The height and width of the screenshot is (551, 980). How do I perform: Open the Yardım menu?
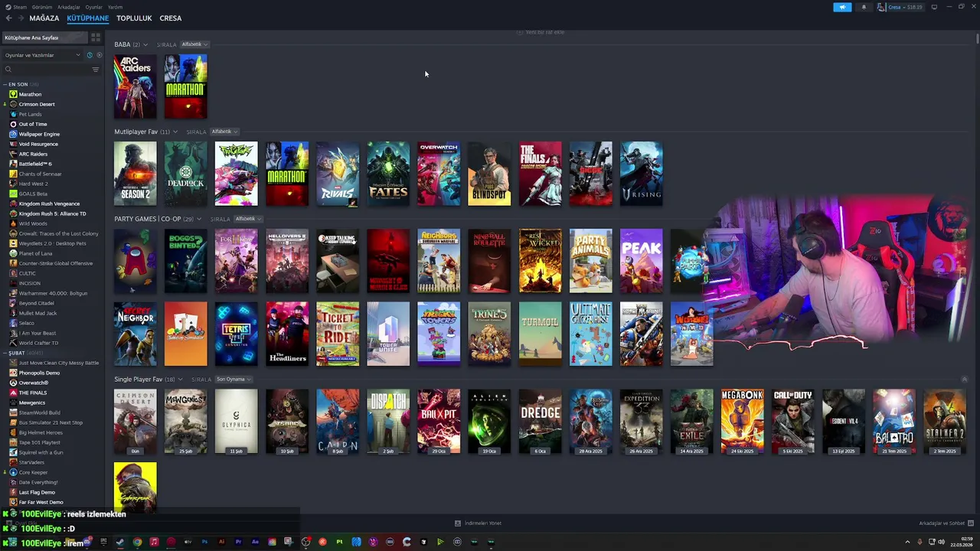tap(115, 7)
